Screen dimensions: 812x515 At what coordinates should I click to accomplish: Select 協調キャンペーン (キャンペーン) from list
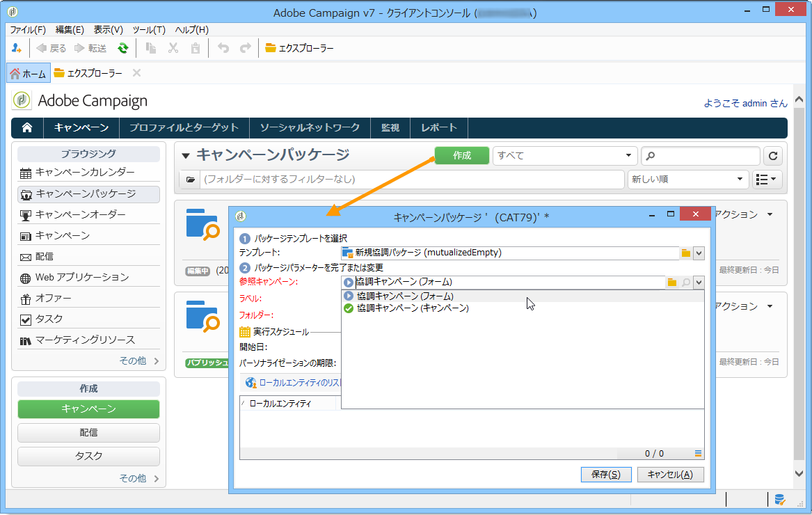(523, 308)
